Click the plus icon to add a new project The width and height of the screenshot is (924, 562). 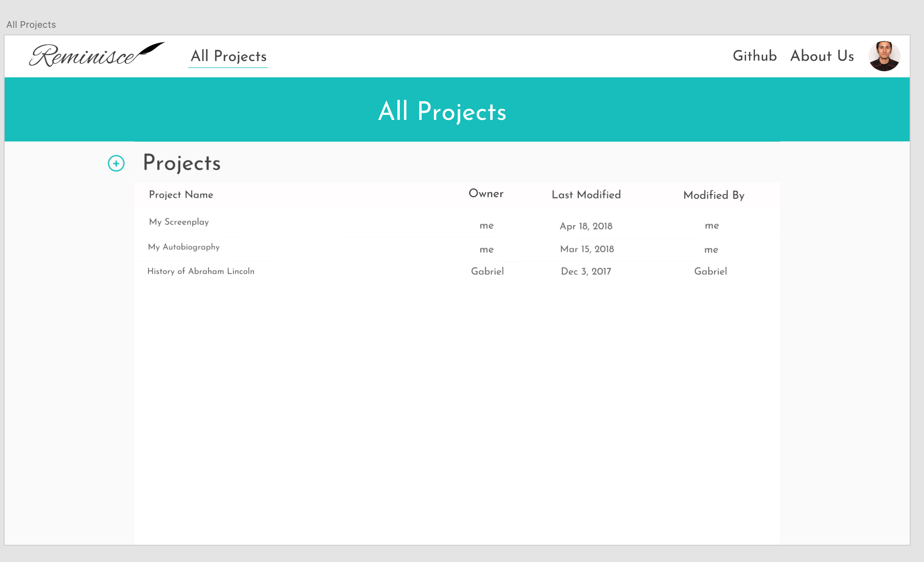[x=116, y=164]
